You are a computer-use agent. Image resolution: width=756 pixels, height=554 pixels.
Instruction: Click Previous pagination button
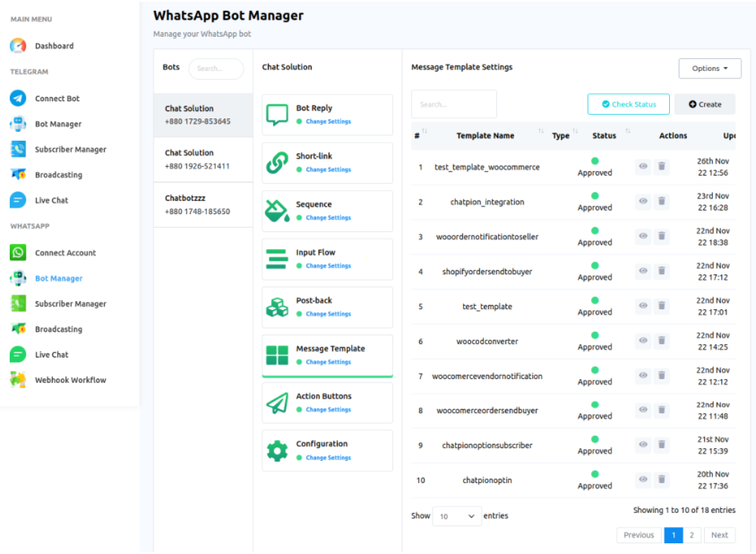pyautogui.click(x=639, y=534)
